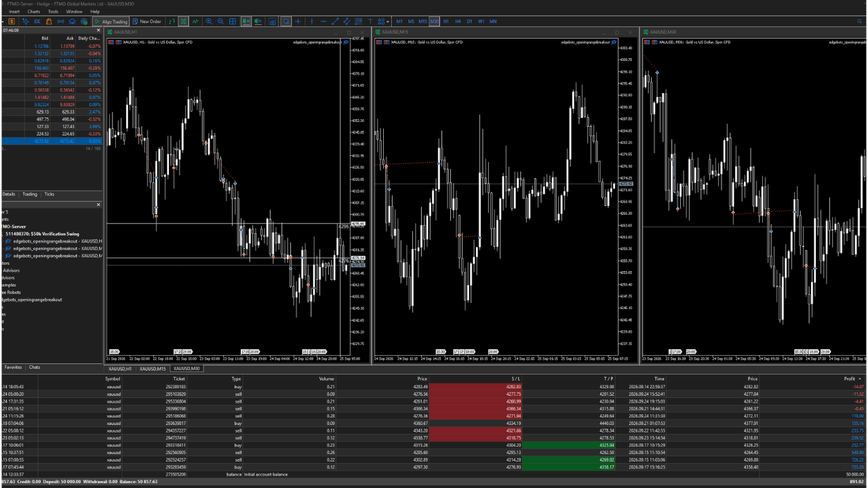Select the text label tool
The image size is (868, 488).
370,22
